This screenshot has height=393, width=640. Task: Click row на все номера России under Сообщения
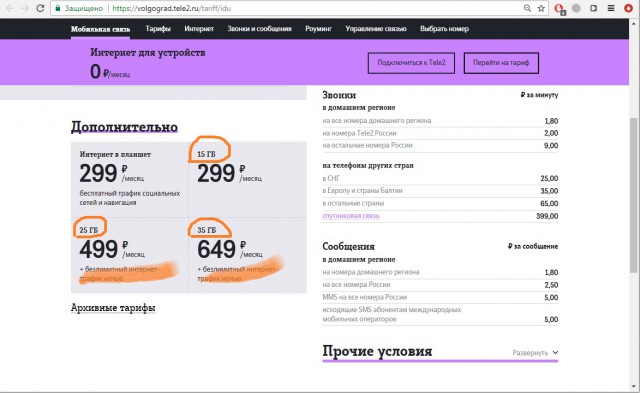[x=440, y=285]
